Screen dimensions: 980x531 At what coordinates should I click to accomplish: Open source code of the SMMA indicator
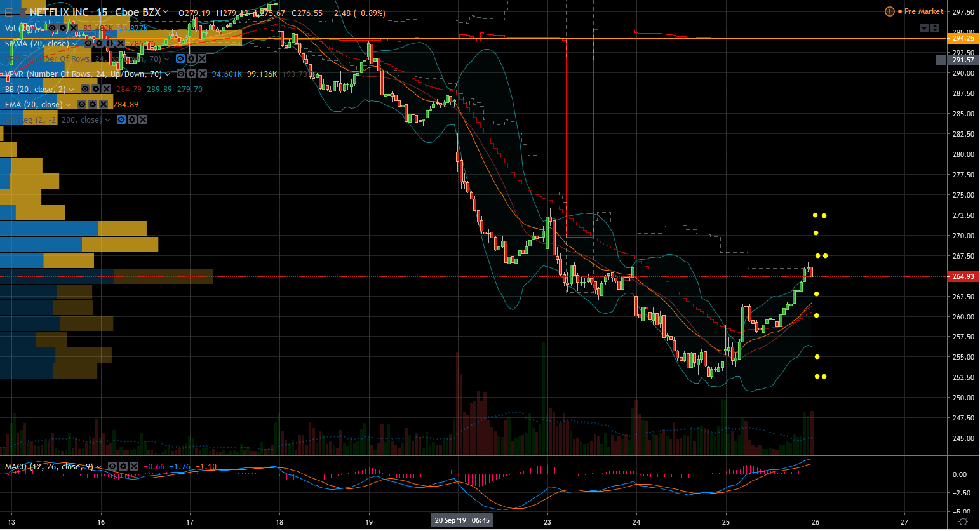click(x=109, y=43)
